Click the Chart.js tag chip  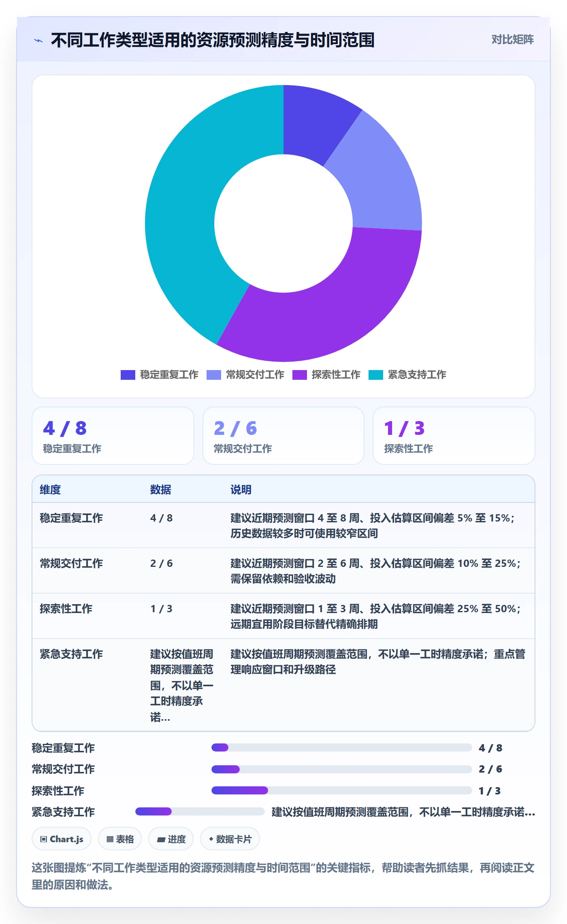(62, 839)
